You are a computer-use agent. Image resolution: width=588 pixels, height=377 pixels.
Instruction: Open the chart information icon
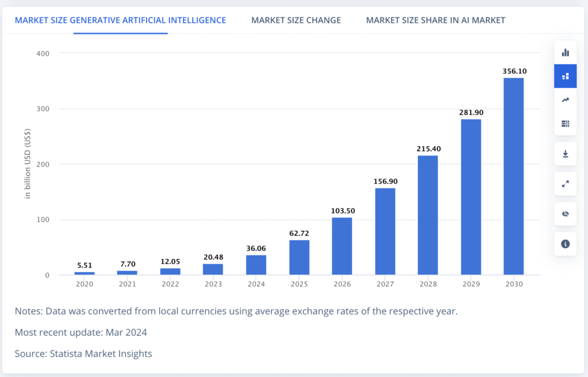pyautogui.click(x=565, y=244)
